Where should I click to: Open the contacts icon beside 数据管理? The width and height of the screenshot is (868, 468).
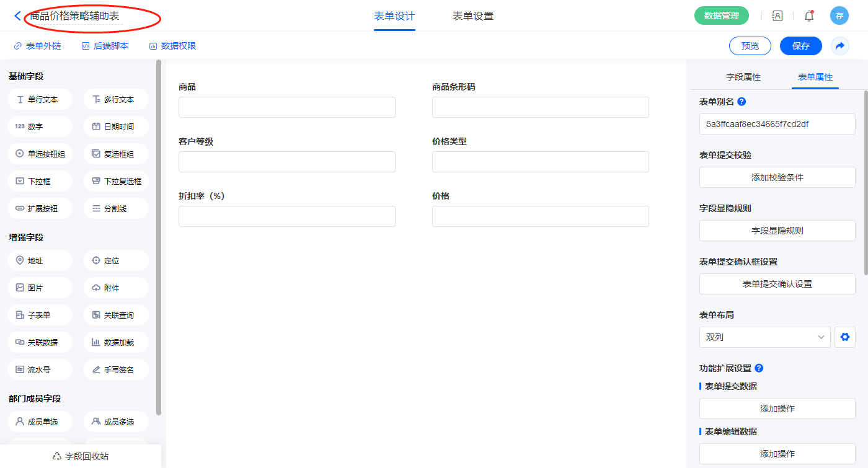(x=777, y=16)
